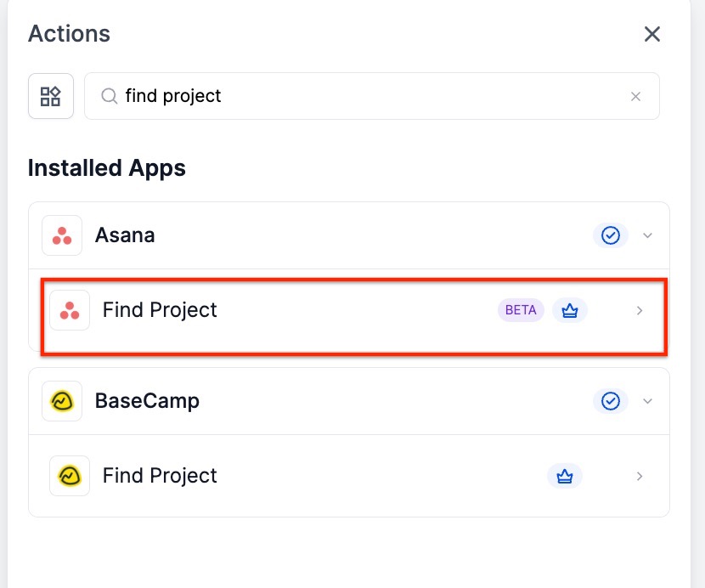Click the BaseCamp verified checkmark badge
Viewport: 705px width, 588px height.
[x=610, y=401]
